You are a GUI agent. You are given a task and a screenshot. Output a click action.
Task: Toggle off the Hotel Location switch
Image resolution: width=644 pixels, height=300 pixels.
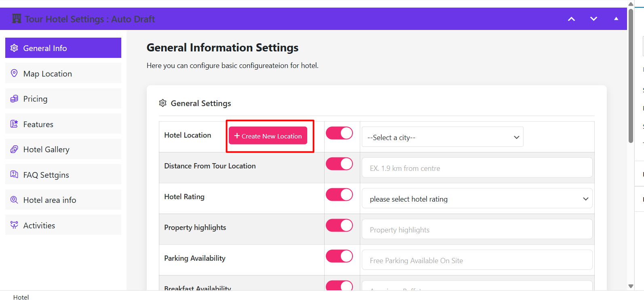(x=339, y=133)
